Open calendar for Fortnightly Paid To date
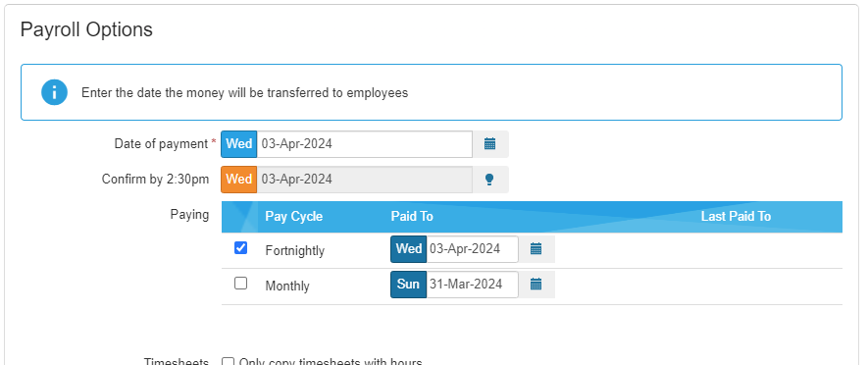868x365 pixels. 536,248
